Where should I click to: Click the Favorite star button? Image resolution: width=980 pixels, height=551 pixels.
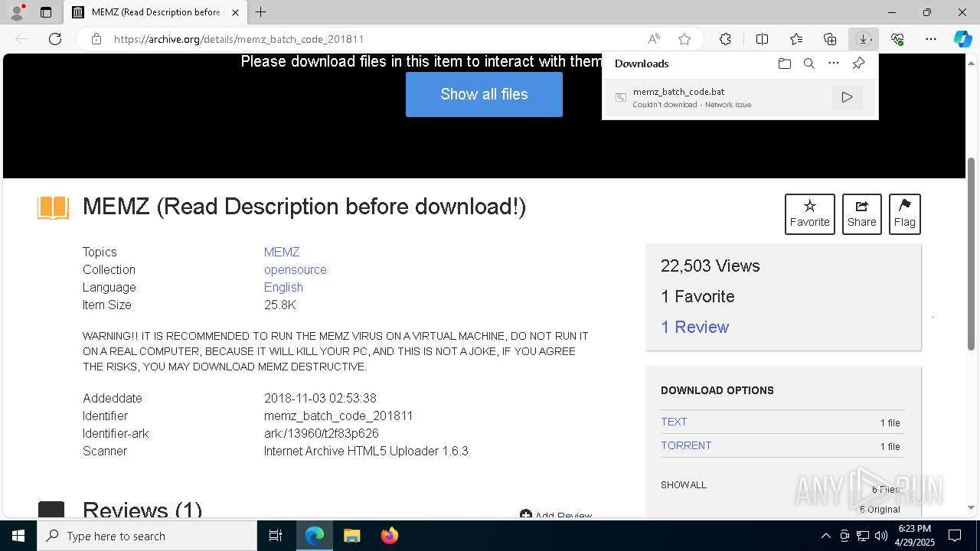click(810, 214)
